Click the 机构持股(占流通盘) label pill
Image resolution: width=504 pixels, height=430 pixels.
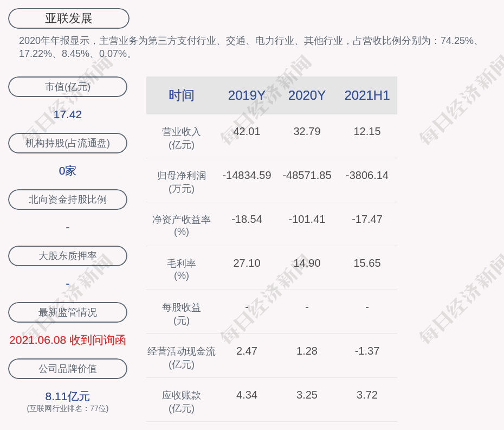pyautogui.click(x=68, y=143)
